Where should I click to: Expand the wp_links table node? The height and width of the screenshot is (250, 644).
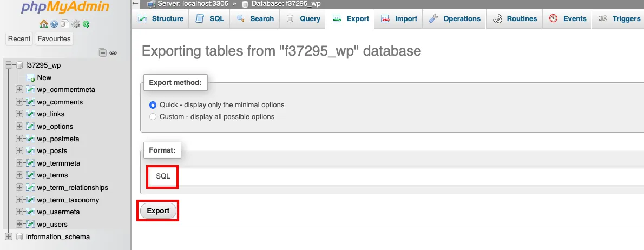point(19,114)
